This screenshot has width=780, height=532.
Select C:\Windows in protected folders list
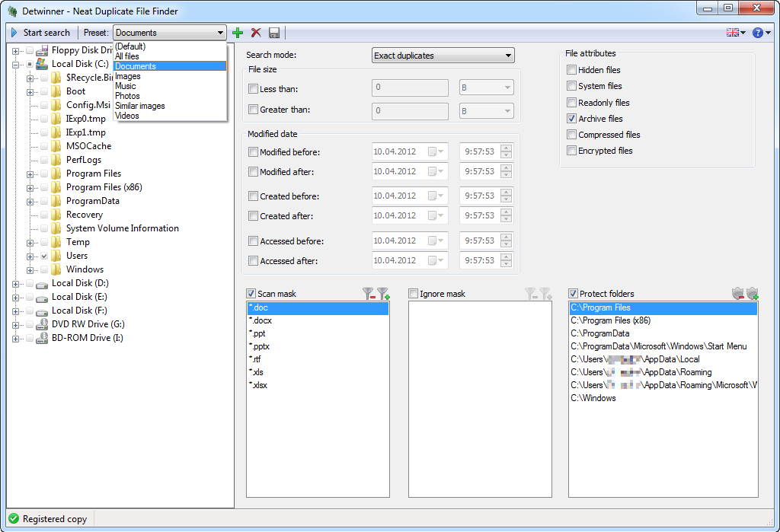pyautogui.click(x=593, y=398)
